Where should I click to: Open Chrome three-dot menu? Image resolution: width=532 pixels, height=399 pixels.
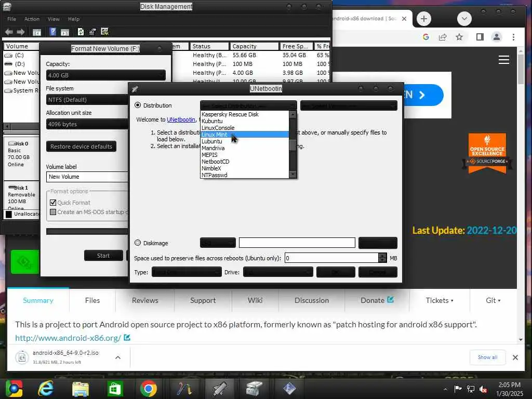[513, 37]
